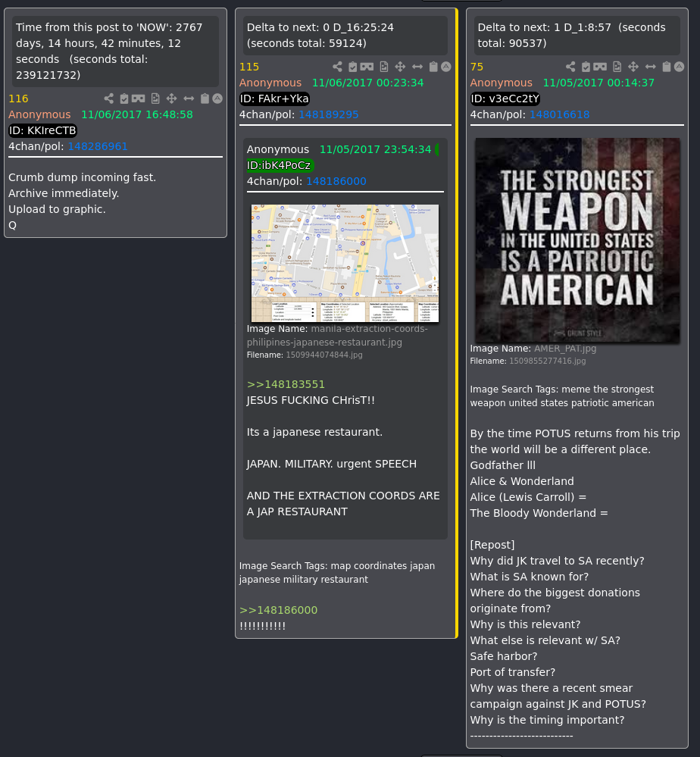Open 4chan/pol link 148016618
This screenshot has width=700, height=757.
560,114
